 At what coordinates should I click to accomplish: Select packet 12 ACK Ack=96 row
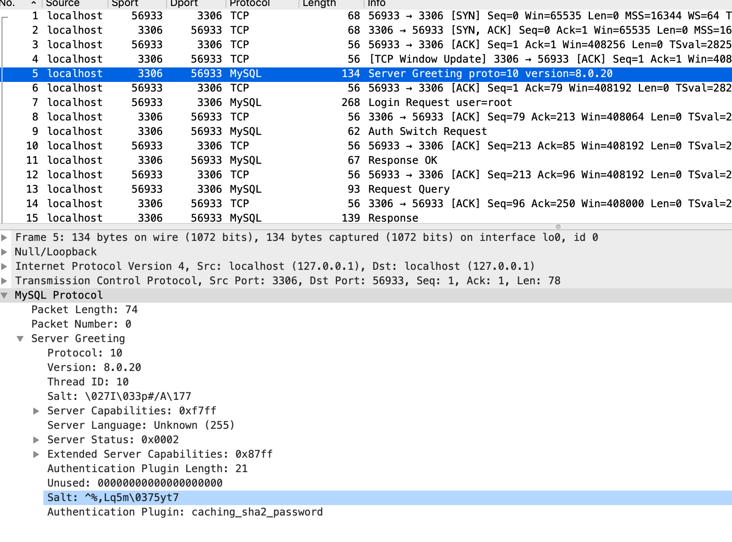tap(366, 175)
